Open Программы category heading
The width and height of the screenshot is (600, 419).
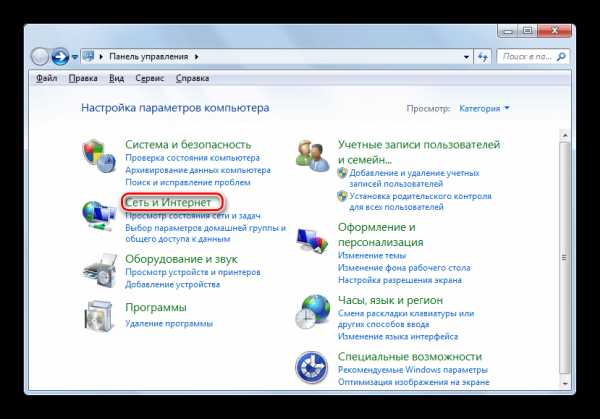pyautogui.click(x=156, y=307)
